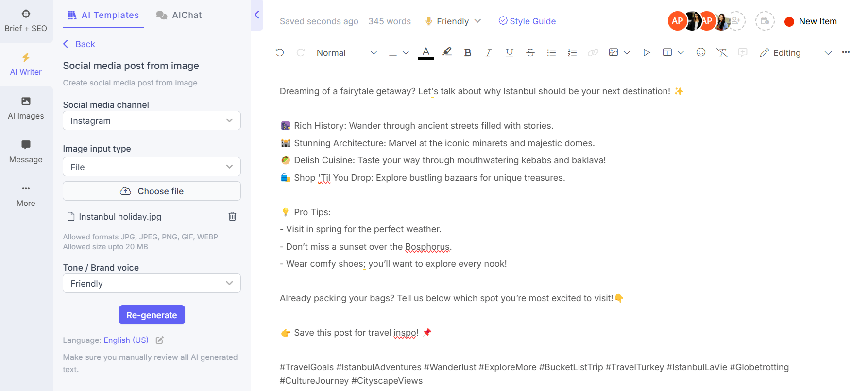
Task: Insert a bulleted list
Action: coord(551,52)
